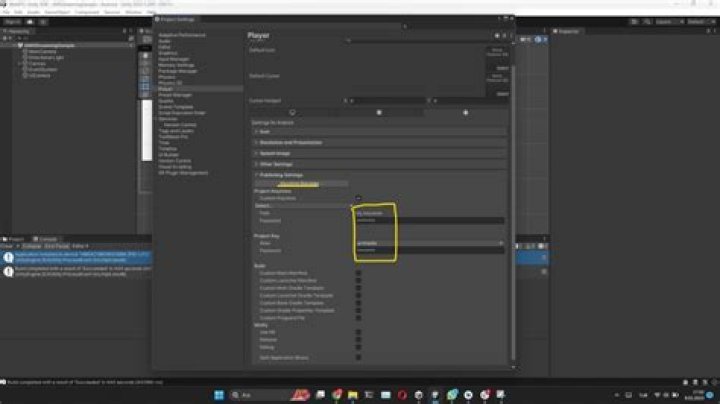The height and width of the screenshot is (404, 720).
Task: Switch to the Console tab
Action: 45,239
